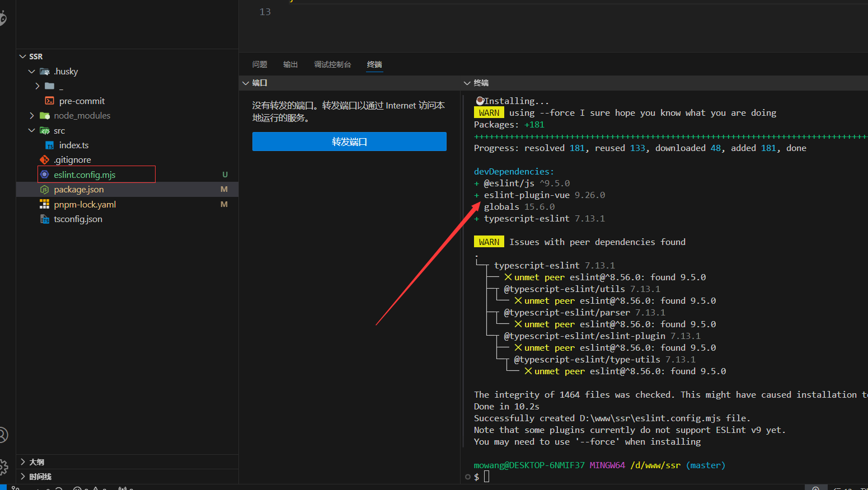Click the '没有转发的端口' ports description text

[349, 111]
